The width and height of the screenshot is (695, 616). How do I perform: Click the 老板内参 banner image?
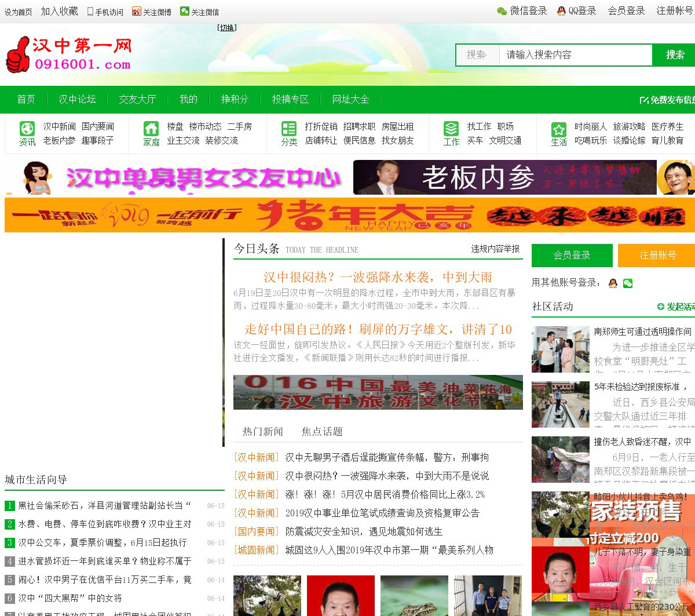524,177
